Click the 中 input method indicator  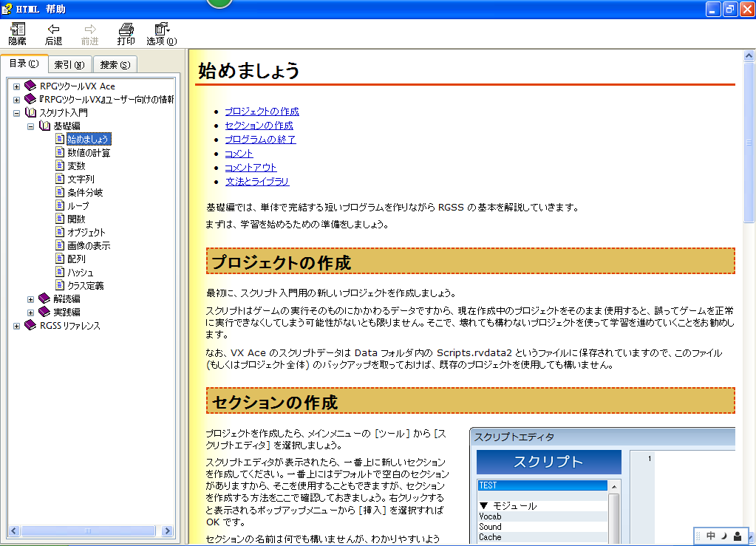(x=711, y=536)
